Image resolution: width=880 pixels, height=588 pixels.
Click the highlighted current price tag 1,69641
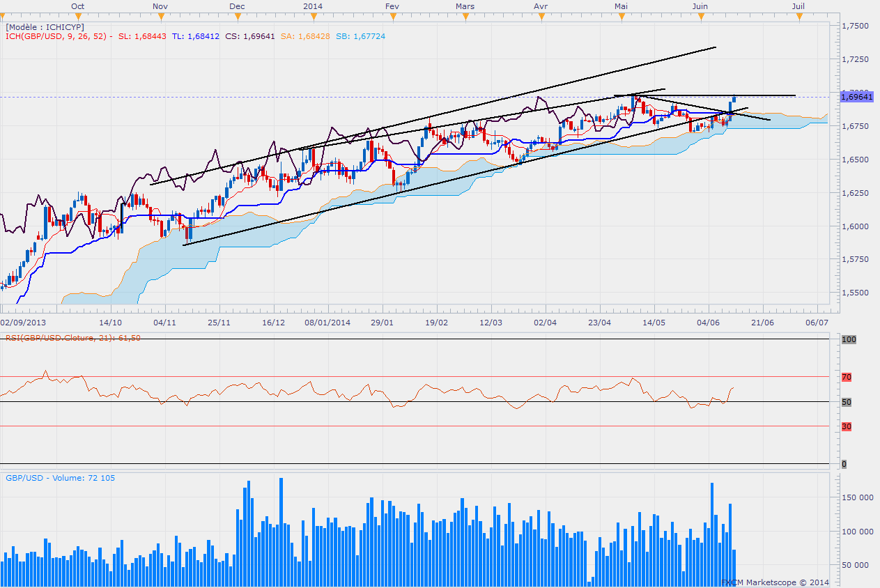tap(856, 97)
